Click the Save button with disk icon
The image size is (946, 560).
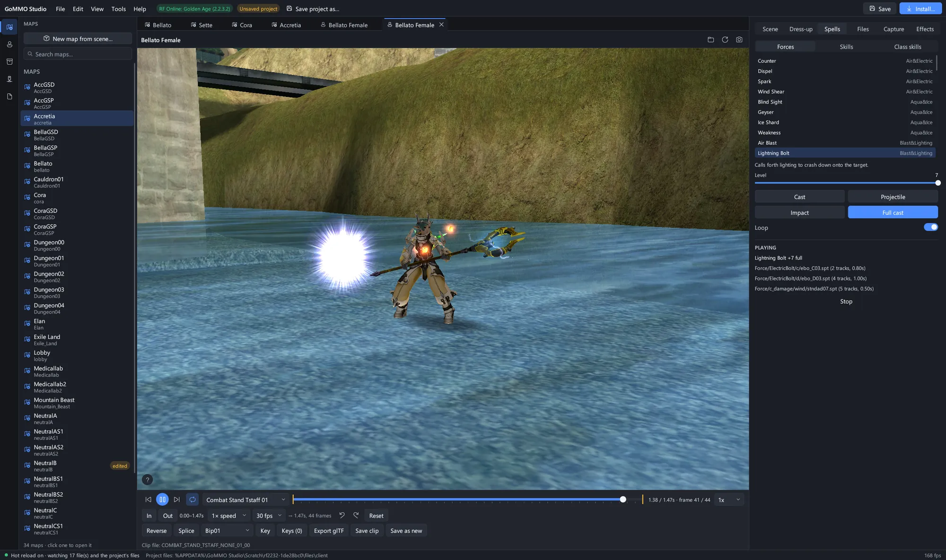point(880,9)
